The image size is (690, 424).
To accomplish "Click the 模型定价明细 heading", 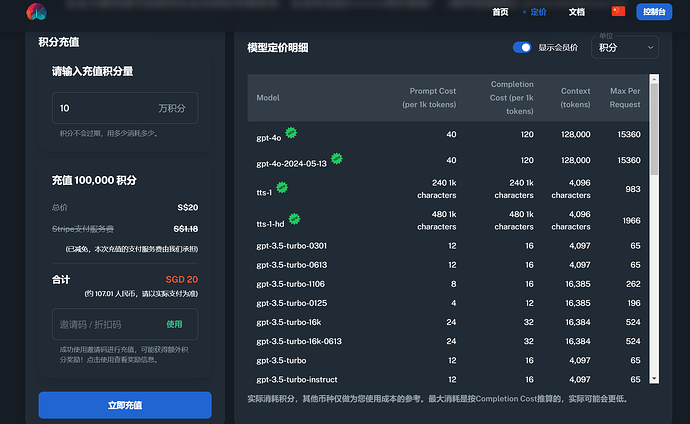I will coord(278,48).
